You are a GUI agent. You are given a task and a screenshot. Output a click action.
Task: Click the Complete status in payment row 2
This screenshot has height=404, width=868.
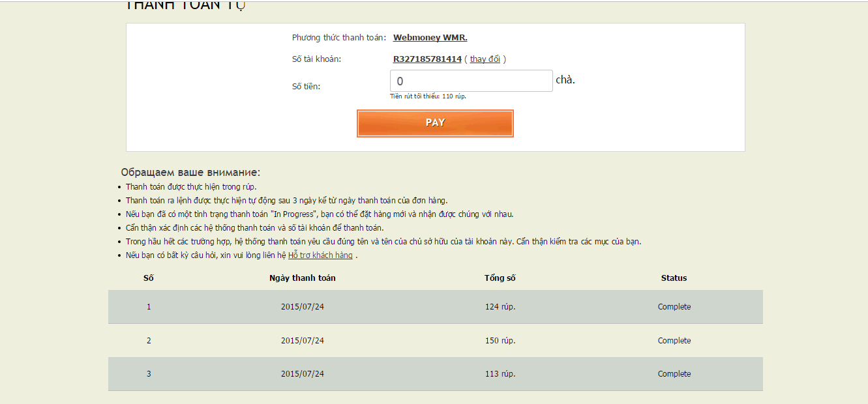[x=674, y=341]
